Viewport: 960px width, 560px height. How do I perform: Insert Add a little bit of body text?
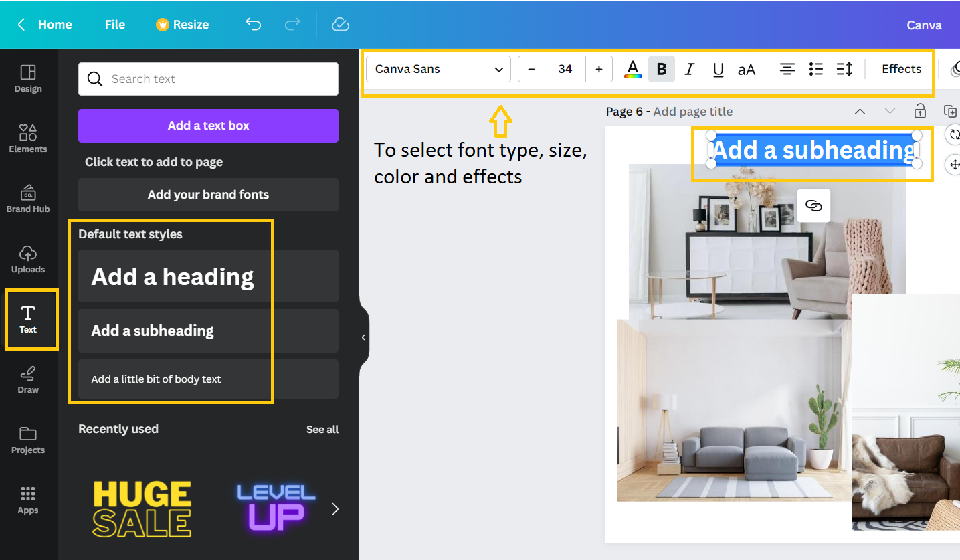(208, 379)
